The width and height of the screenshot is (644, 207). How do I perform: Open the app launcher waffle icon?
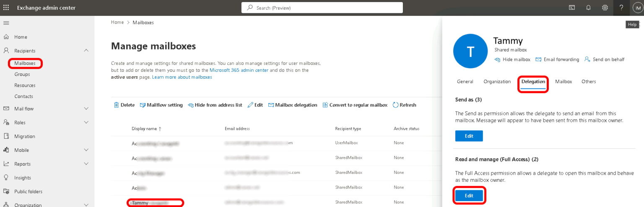6,8
